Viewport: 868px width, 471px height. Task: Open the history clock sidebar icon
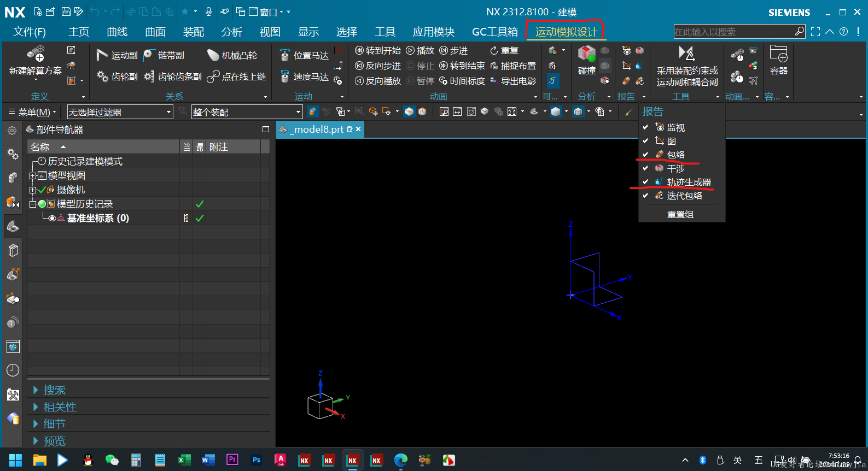click(x=13, y=370)
